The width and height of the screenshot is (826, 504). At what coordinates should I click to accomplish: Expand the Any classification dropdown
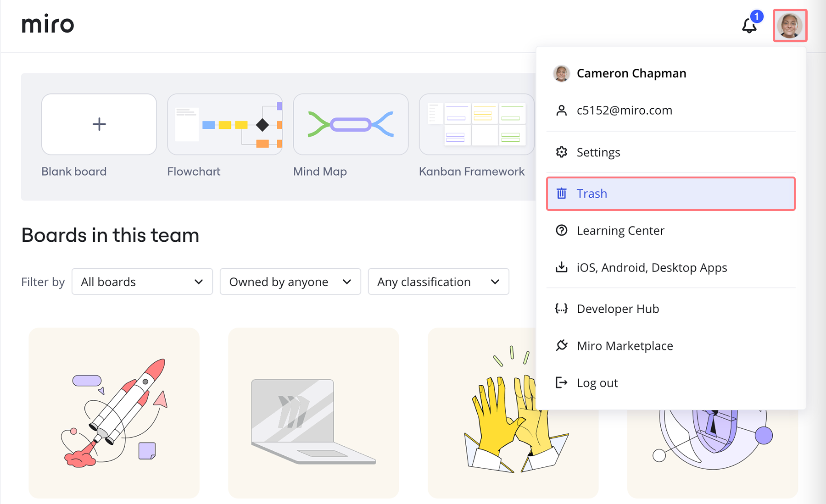click(439, 282)
